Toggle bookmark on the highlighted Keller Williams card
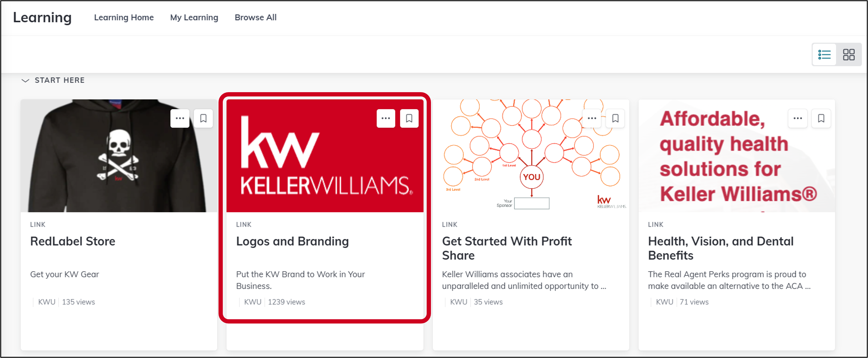 [x=409, y=118]
